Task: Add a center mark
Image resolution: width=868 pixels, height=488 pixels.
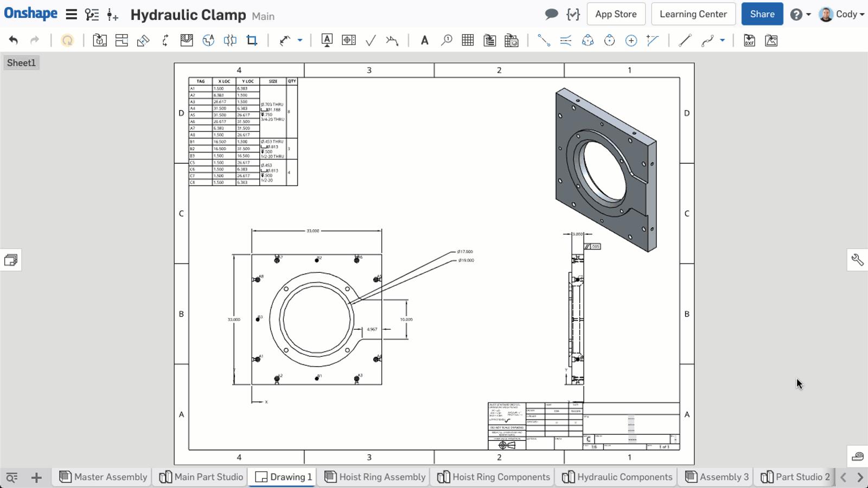Action: [x=631, y=40]
